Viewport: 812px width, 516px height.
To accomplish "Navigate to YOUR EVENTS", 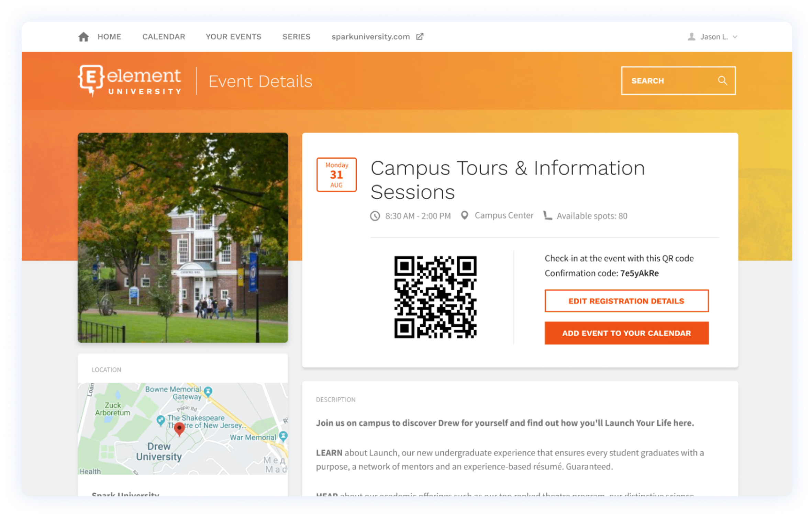I will (233, 36).
